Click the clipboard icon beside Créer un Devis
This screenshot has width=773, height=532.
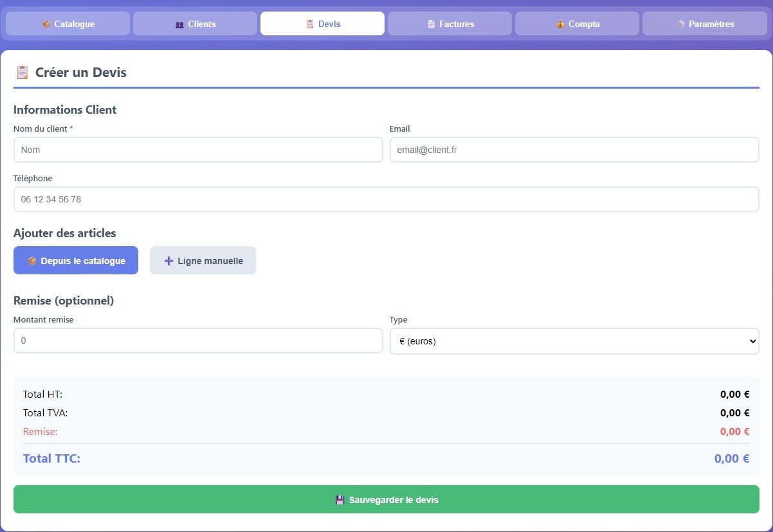point(22,73)
